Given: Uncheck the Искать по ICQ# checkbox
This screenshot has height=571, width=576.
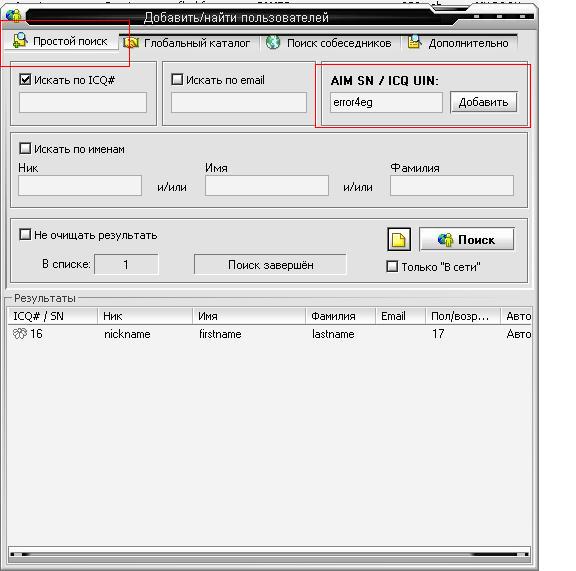Looking at the screenshot, I should point(25,79).
